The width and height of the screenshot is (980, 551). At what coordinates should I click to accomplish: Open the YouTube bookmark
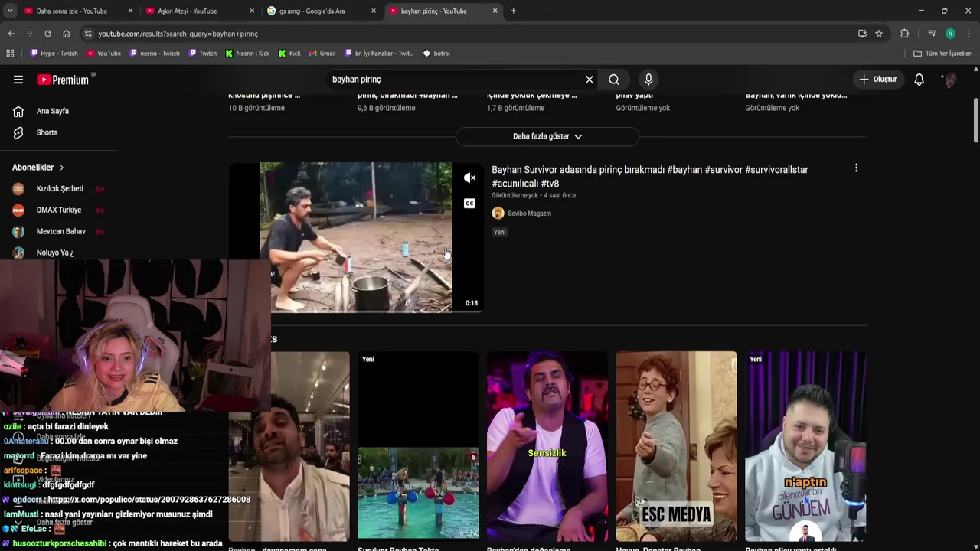click(x=103, y=54)
